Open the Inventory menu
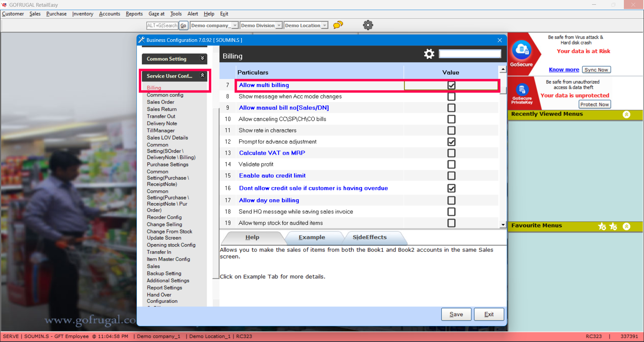Image resolution: width=644 pixels, height=342 pixels. coord(83,14)
